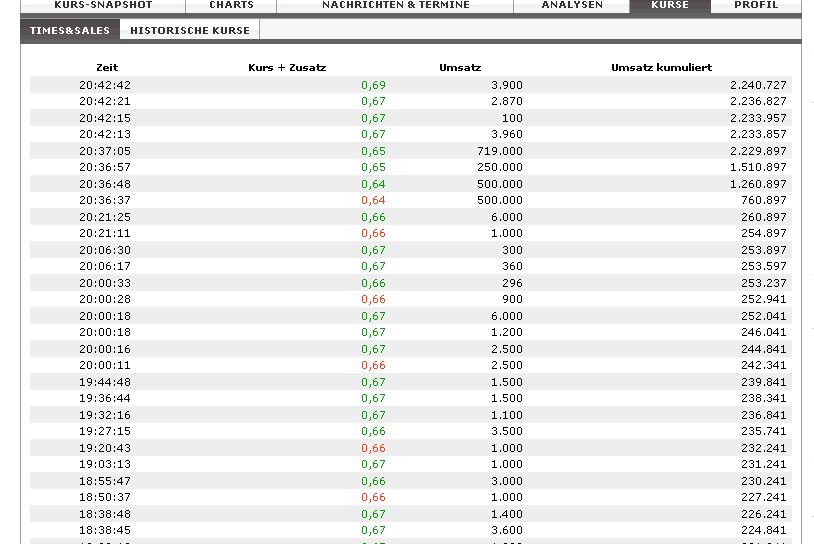Click the Umsatz kumuliert column header
This screenshot has height=544, width=814.
pos(661,67)
